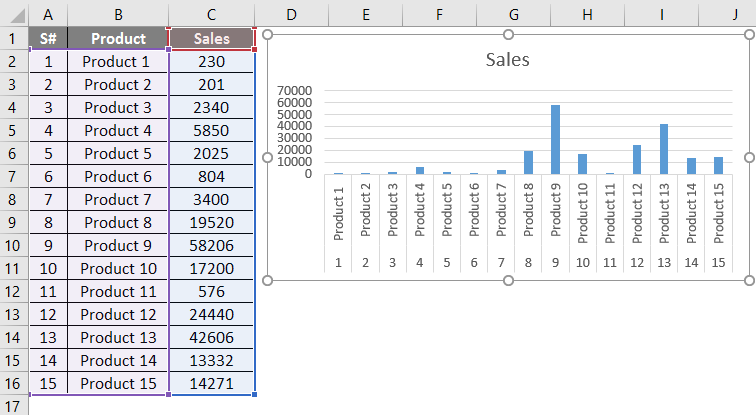Click the blue range handle below Sales column
The height and width of the screenshot is (415, 756).
click(x=254, y=394)
